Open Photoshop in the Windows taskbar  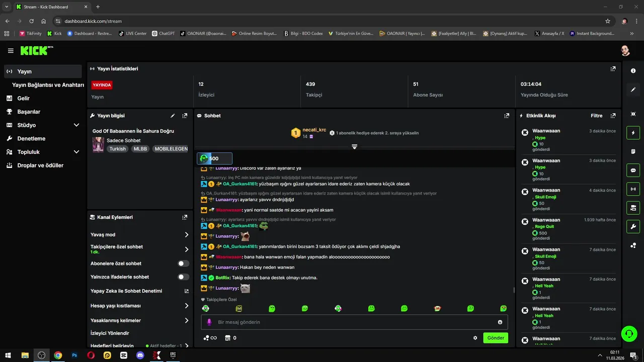click(x=74, y=355)
